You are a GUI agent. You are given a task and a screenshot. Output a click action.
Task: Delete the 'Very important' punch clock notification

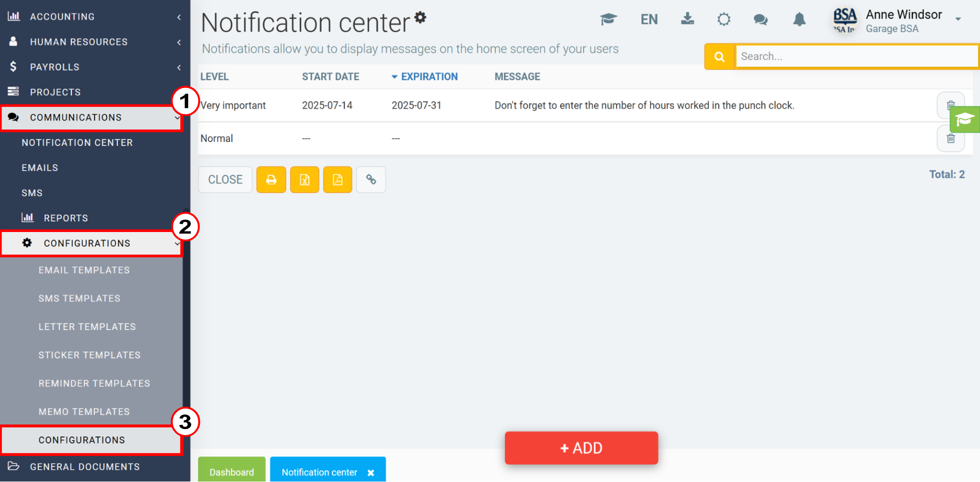click(x=951, y=105)
